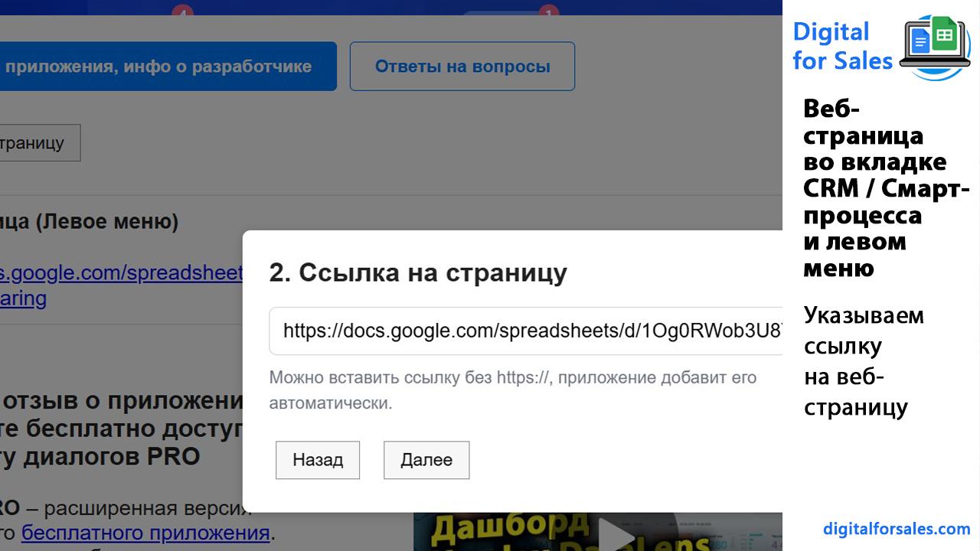Click the red notification badge showing 4
This screenshot has width=980, height=551.
click(x=182, y=11)
